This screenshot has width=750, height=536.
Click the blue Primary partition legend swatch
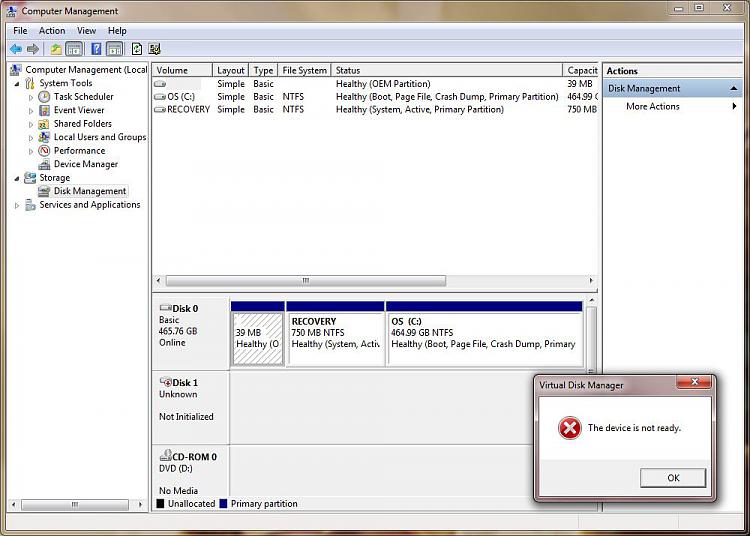point(223,503)
